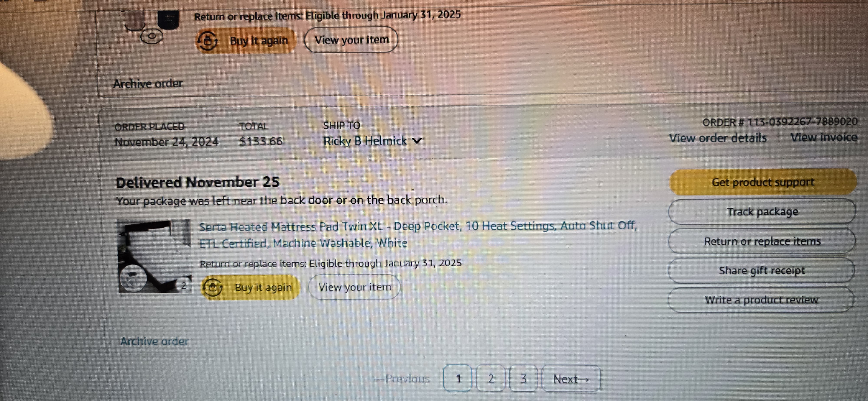
Task: Click the Next page button
Action: click(x=571, y=379)
